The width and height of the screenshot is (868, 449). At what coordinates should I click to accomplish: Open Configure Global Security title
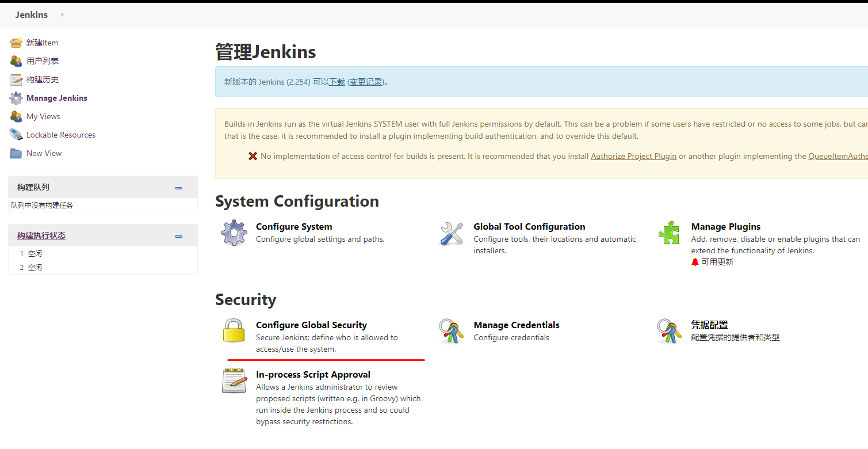tap(311, 325)
